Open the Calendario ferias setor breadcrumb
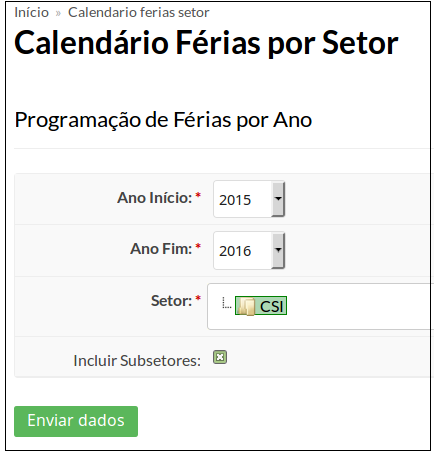This screenshot has width=434, height=455. (139, 13)
